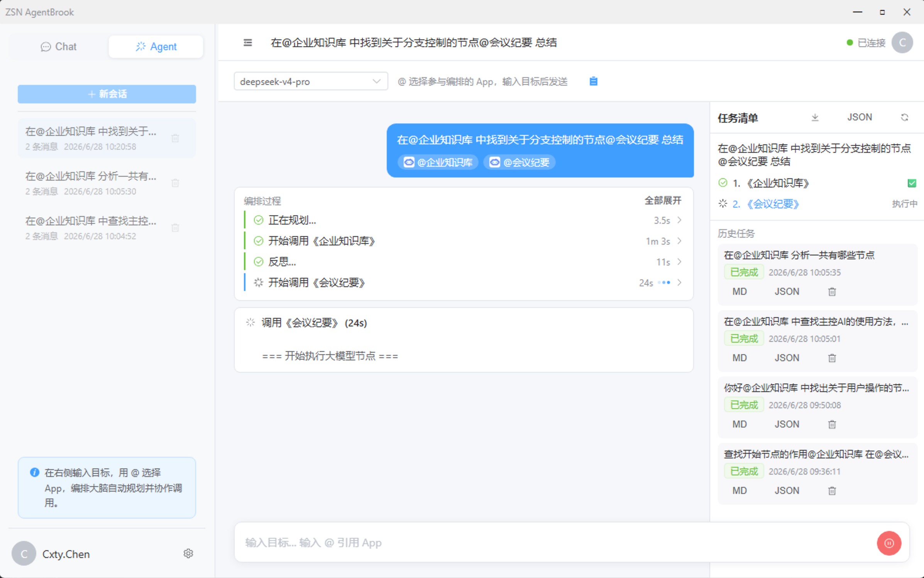The height and width of the screenshot is (578, 924).
Task: Expand the 反思 step chevron
Action: (x=679, y=262)
